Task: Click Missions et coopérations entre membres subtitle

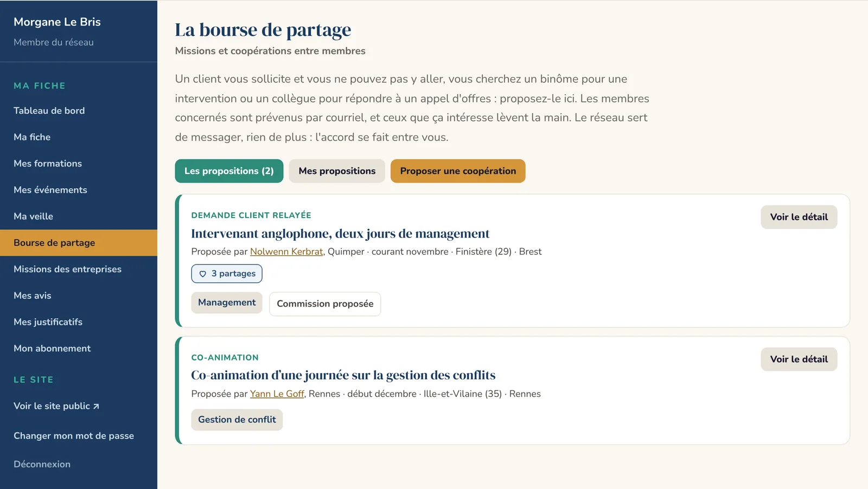Action: tap(270, 51)
